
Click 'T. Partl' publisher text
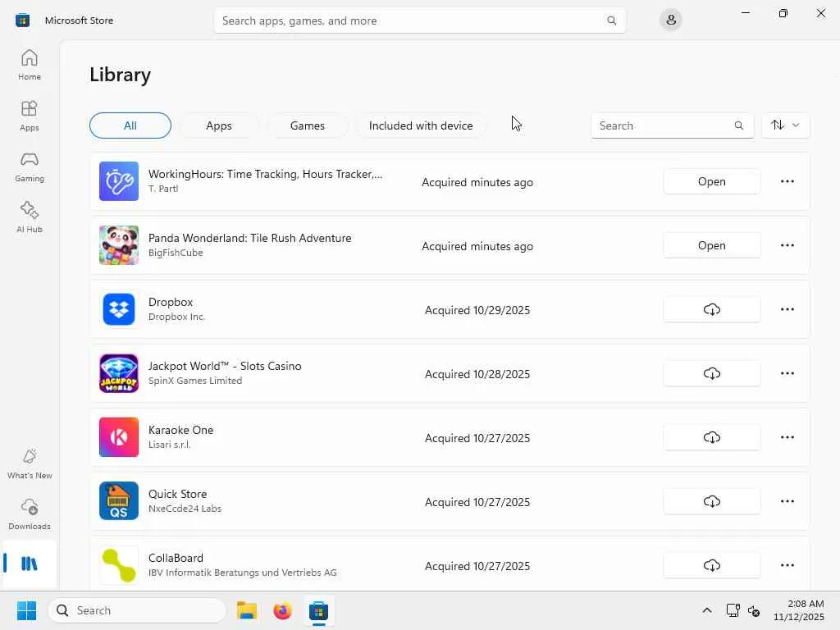coord(163,189)
